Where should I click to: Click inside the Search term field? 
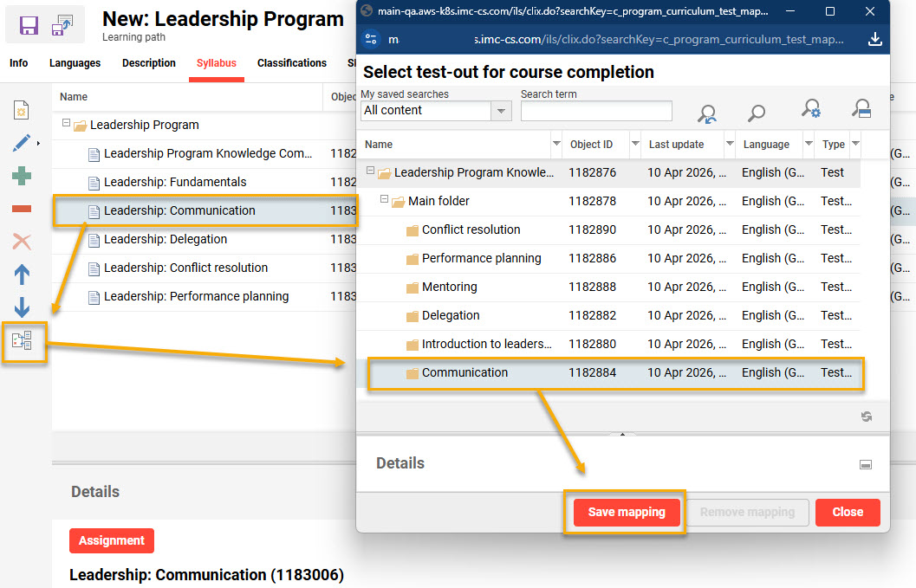(596, 111)
